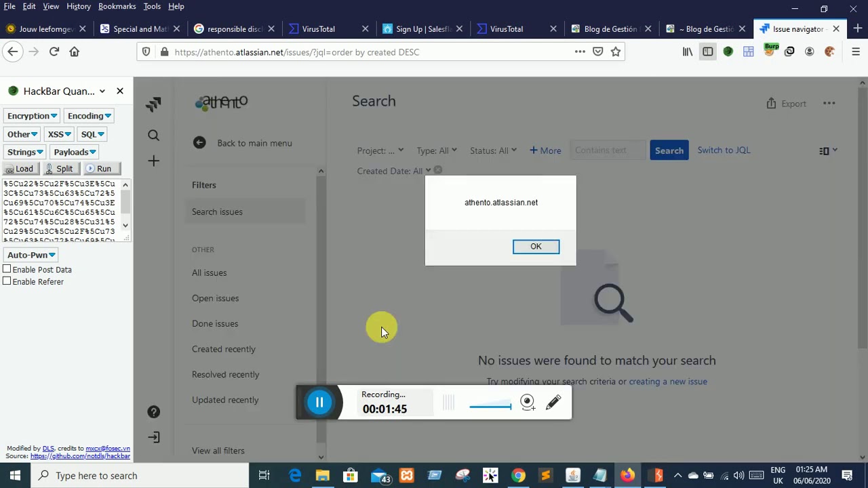Click the Contains text search field
The height and width of the screenshot is (488, 868).
(x=607, y=150)
